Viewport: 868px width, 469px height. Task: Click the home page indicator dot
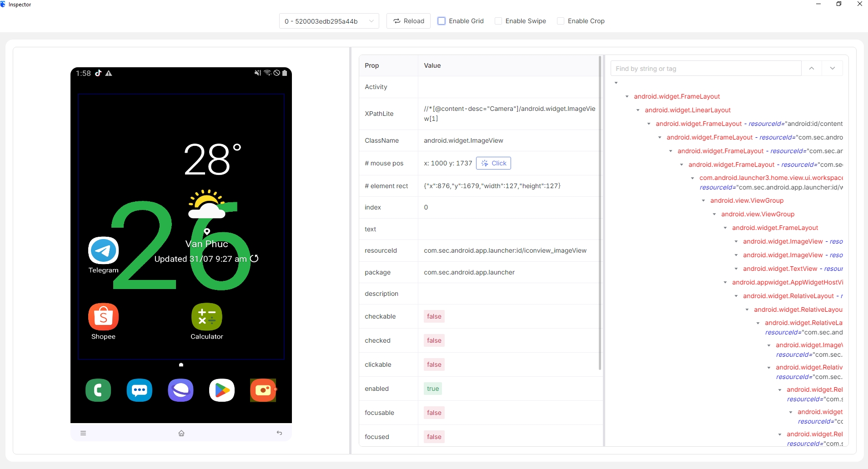(181, 365)
